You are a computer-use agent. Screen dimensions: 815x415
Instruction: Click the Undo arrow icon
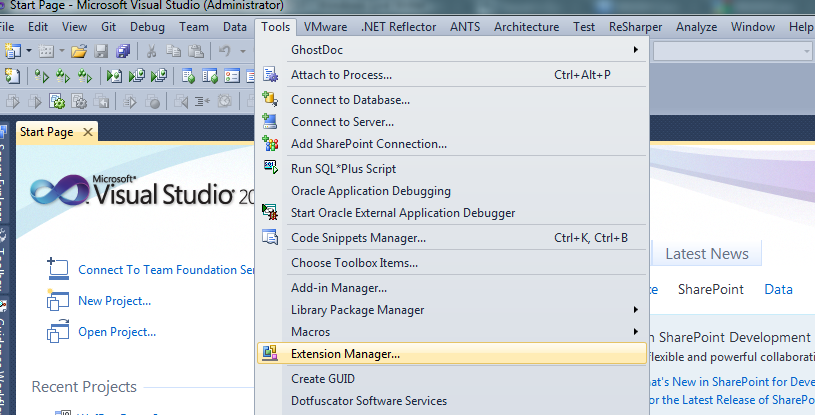click(224, 50)
